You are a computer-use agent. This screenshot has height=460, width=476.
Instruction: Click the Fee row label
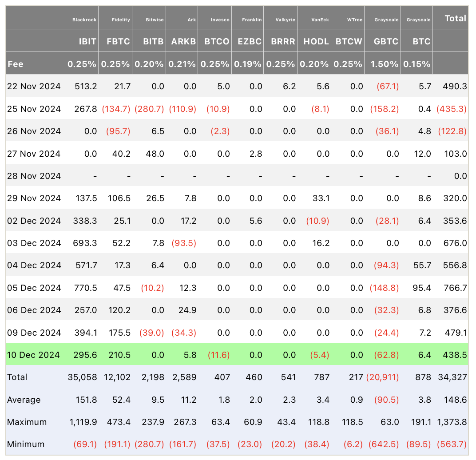[15, 64]
